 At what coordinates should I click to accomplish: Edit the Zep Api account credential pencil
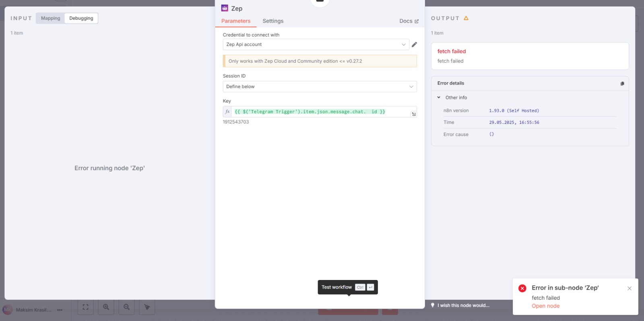tap(414, 44)
